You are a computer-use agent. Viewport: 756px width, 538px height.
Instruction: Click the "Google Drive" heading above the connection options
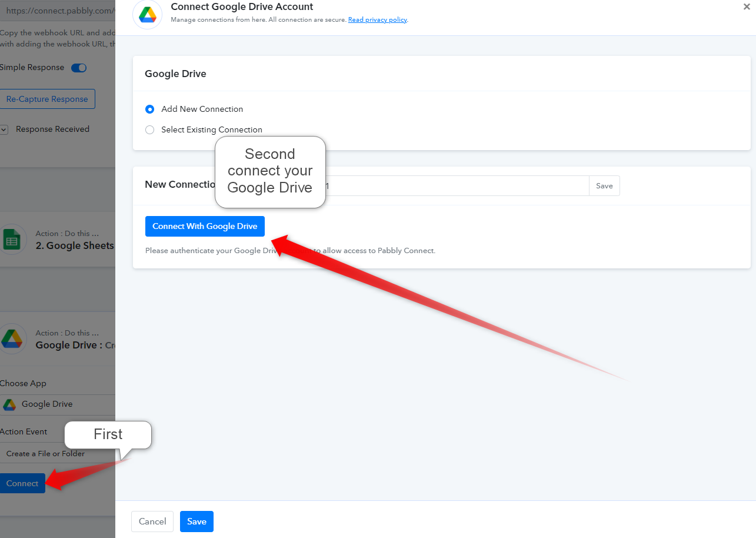[x=175, y=74]
